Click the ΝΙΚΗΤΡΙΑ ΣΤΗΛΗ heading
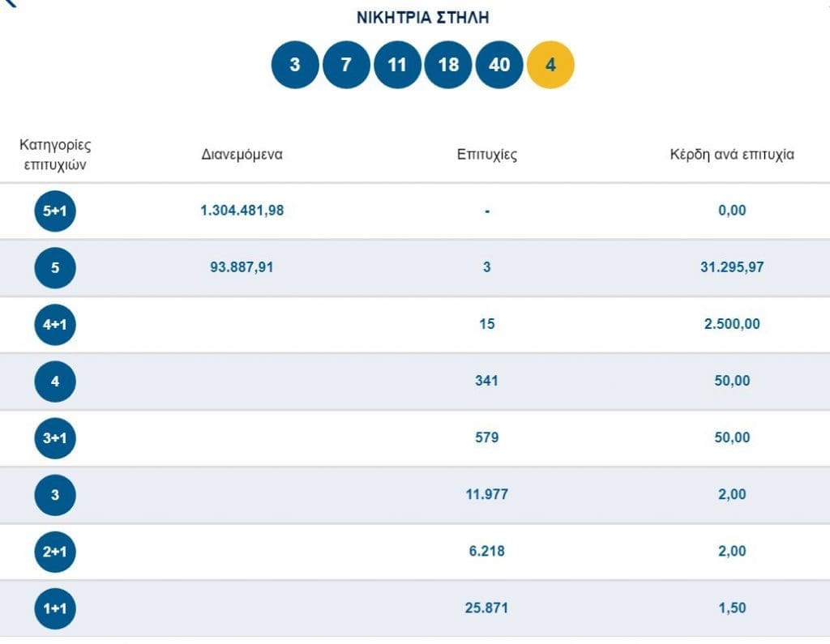Screen dimensions: 830x644 (x=422, y=18)
